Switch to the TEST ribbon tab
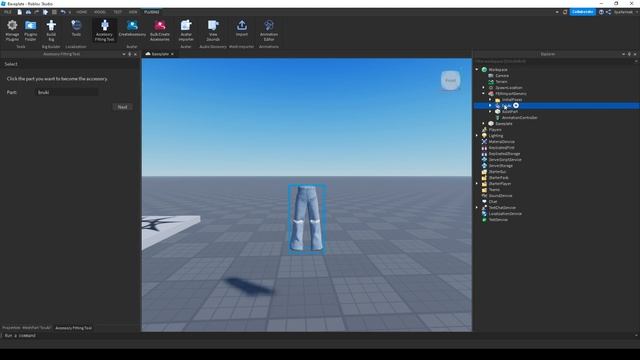Screen dimensions: 640x360 coord(118,12)
